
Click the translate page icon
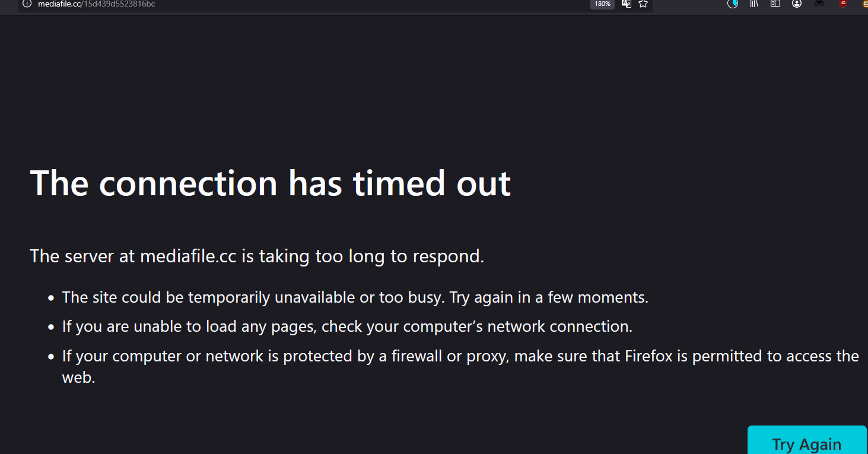(626, 4)
